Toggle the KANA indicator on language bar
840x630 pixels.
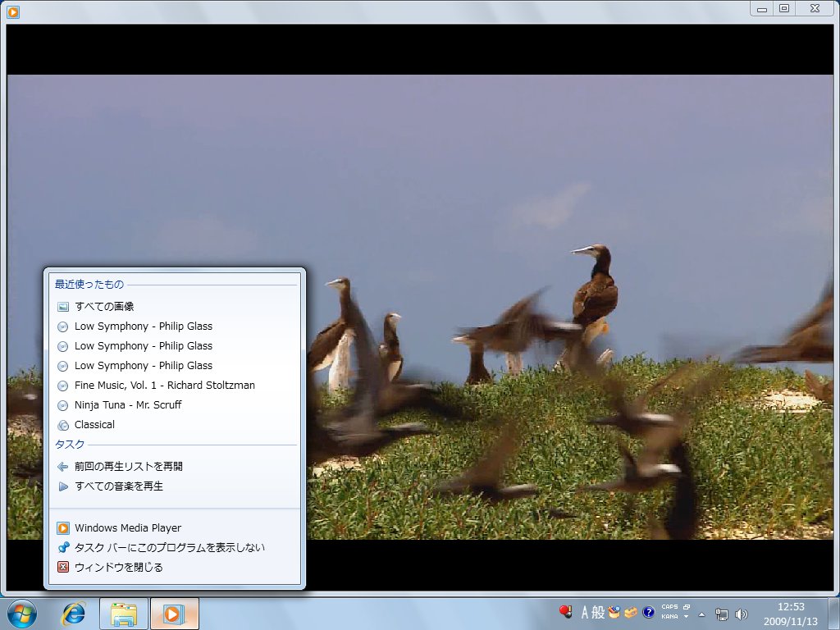[x=669, y=617]
